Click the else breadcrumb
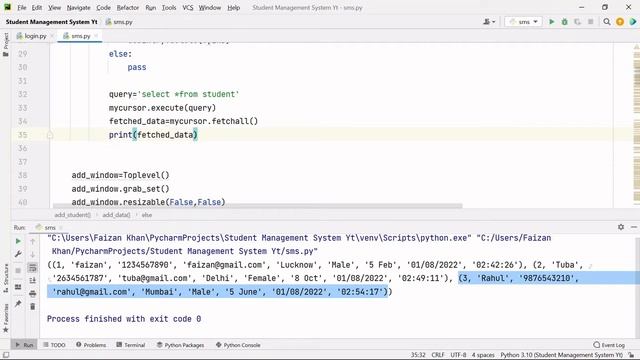Image resolution: width=640 pixels, height=360 pixels. pyautogui.click(x=147, y=215)
